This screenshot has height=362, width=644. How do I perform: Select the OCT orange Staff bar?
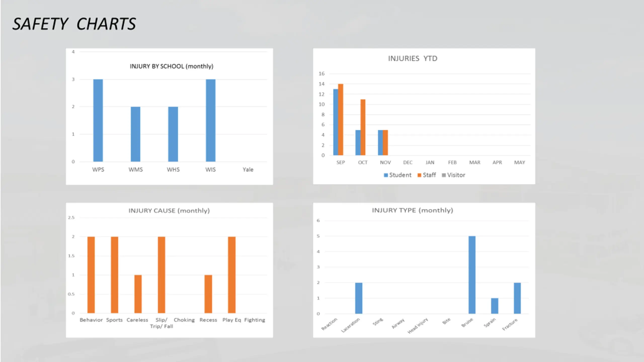(x=363, y=127)
